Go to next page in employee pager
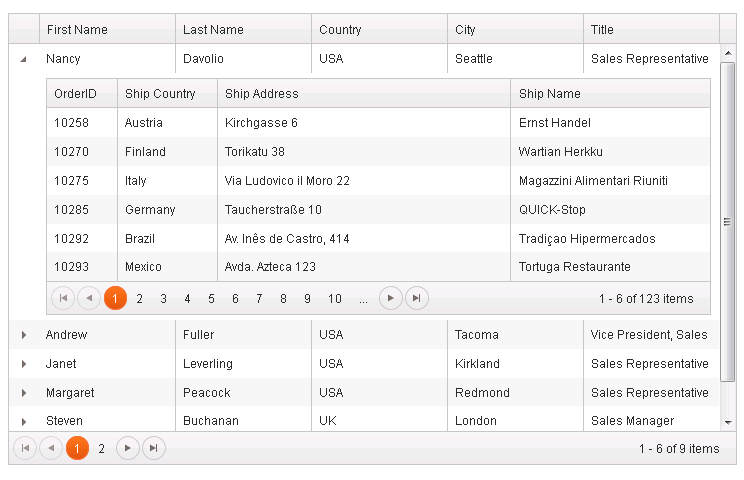Screen dimensions: 744x480 click(x=128, y=448)
